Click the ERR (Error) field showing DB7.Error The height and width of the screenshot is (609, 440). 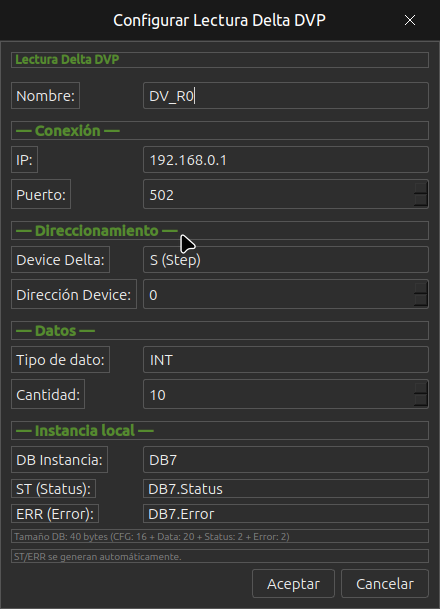[286, 513]
